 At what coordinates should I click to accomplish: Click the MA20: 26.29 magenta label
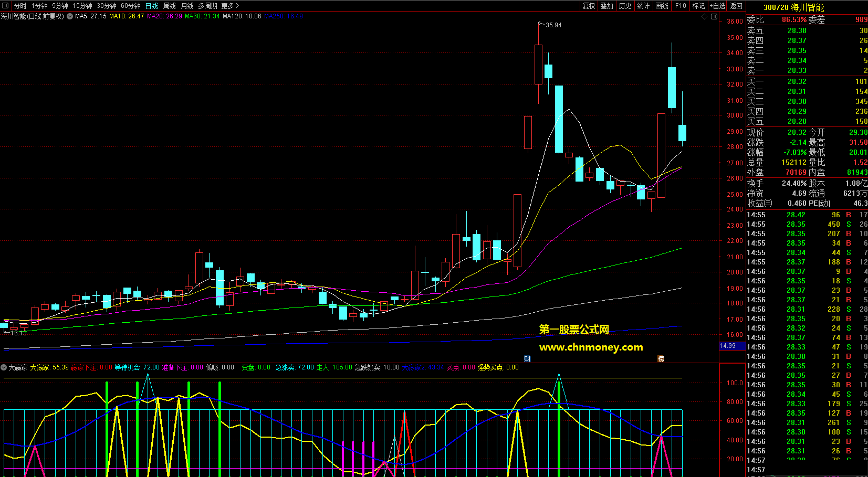point(164,16)
